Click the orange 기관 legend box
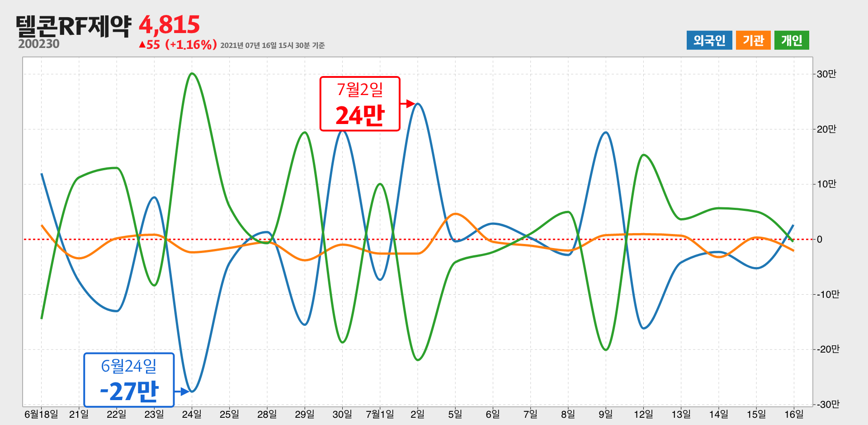This screenshot has width=868, height=425. point(753,40)
